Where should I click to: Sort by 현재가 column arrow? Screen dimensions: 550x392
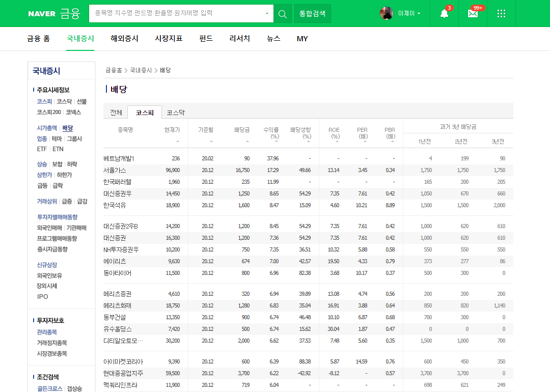click(x=178, y=142)
